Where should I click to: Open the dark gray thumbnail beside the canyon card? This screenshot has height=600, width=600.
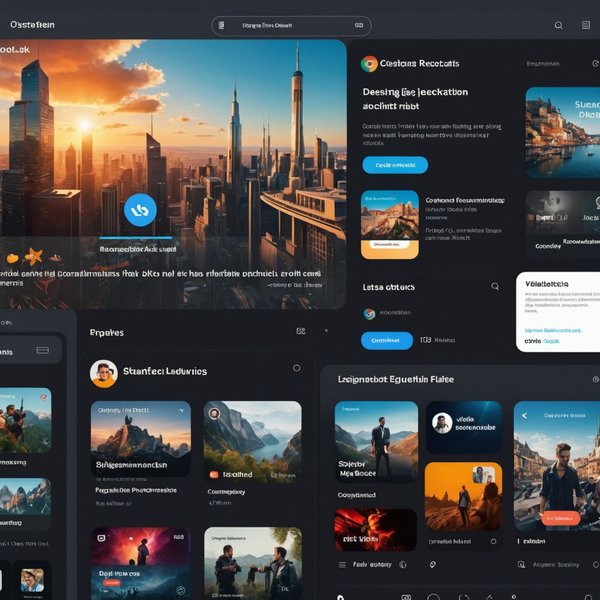pos(562,223)
